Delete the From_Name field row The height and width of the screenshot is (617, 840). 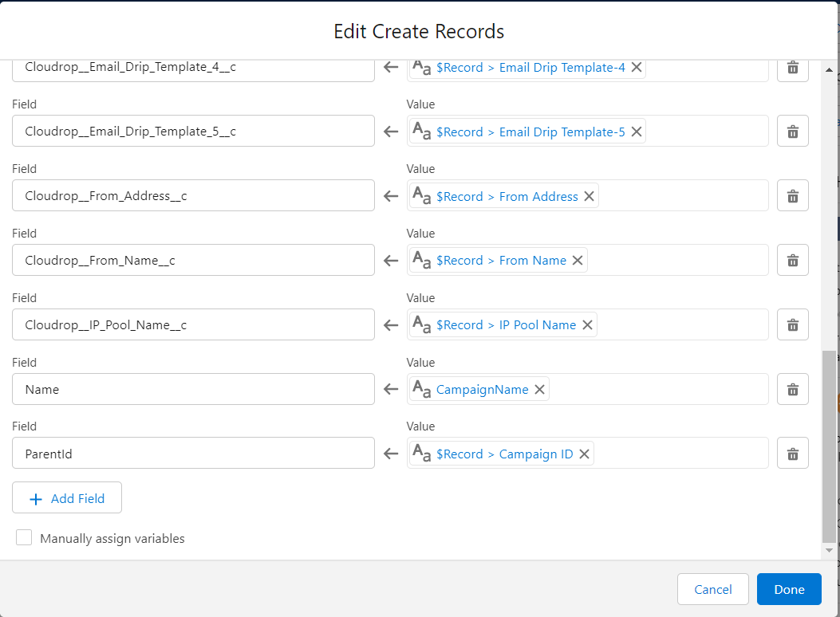tap(792, 261)
